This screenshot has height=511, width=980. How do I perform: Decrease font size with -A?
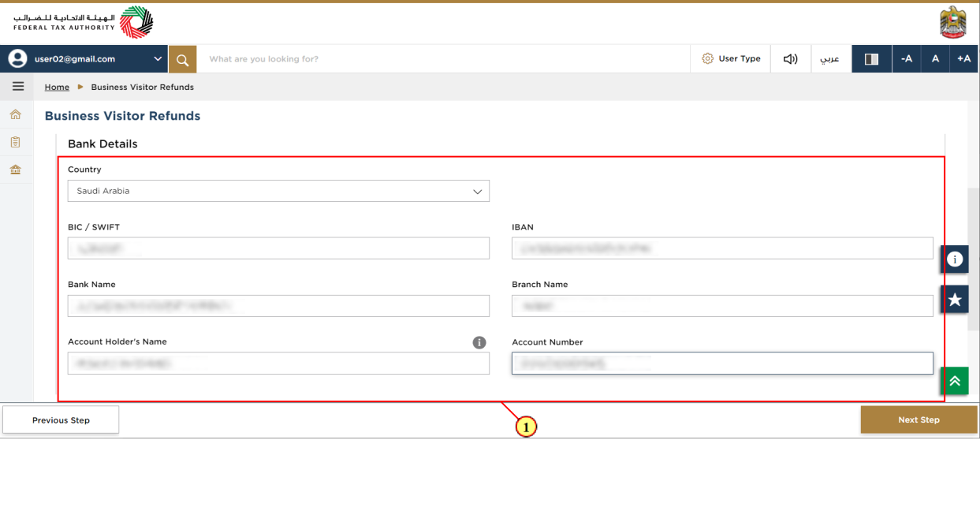907,59
